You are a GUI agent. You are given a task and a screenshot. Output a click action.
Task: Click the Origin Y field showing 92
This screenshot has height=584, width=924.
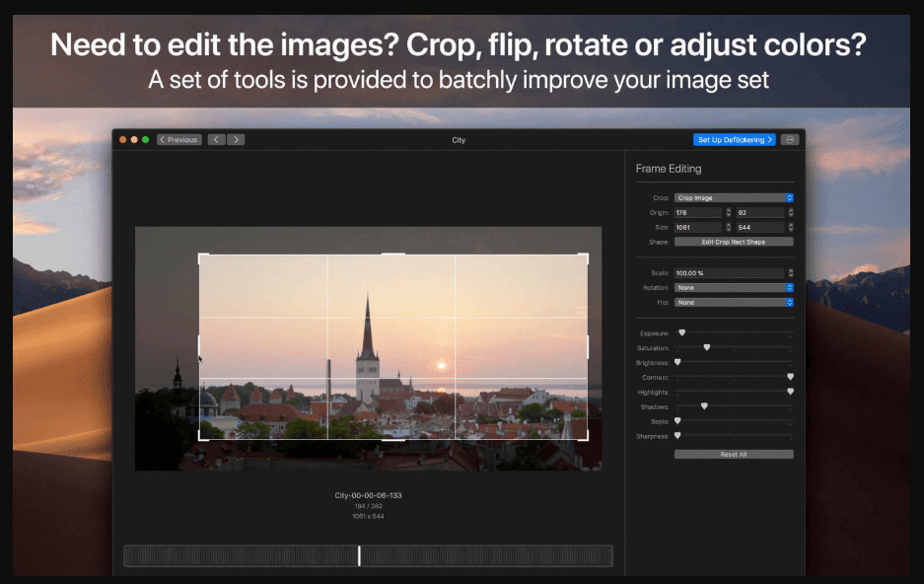(x=760, y=213)
